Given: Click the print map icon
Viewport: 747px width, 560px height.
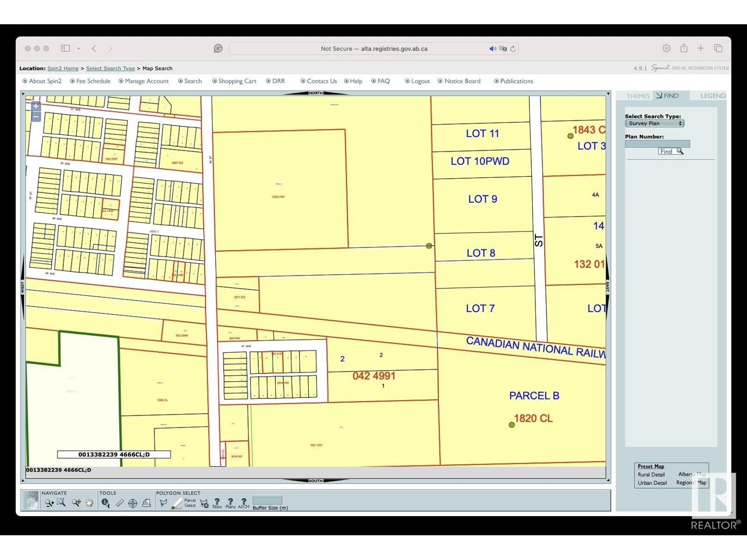Looking at the screenshot, I should click(146, 503).
